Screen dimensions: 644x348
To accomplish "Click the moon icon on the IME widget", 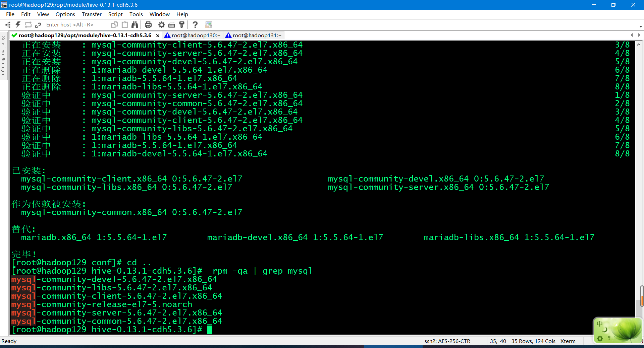I will (605, 330).
